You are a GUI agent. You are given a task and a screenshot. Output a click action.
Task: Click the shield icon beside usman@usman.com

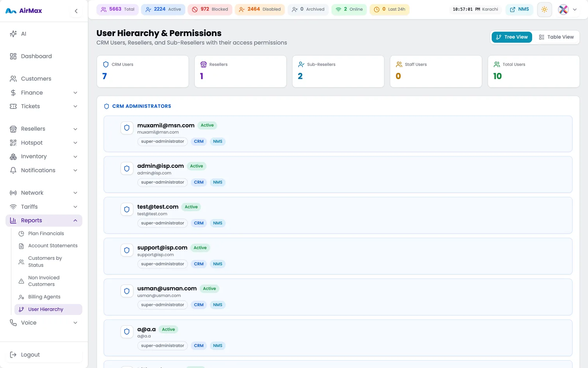(x=127, y=291)
